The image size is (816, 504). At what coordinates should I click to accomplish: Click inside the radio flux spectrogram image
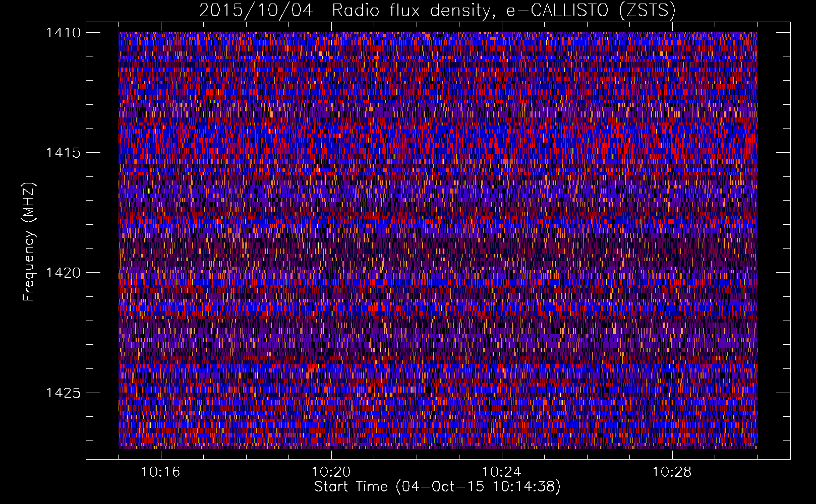click(x=438, y=240)
